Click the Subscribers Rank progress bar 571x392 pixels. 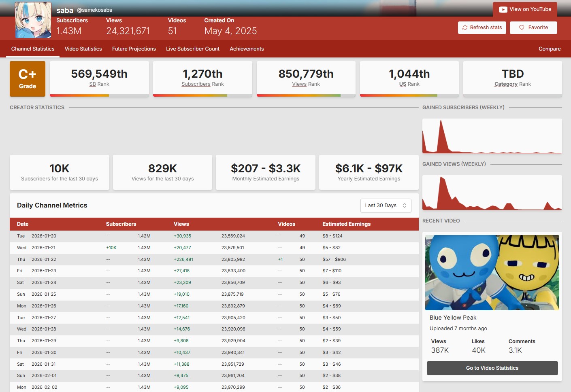[202, 95]
